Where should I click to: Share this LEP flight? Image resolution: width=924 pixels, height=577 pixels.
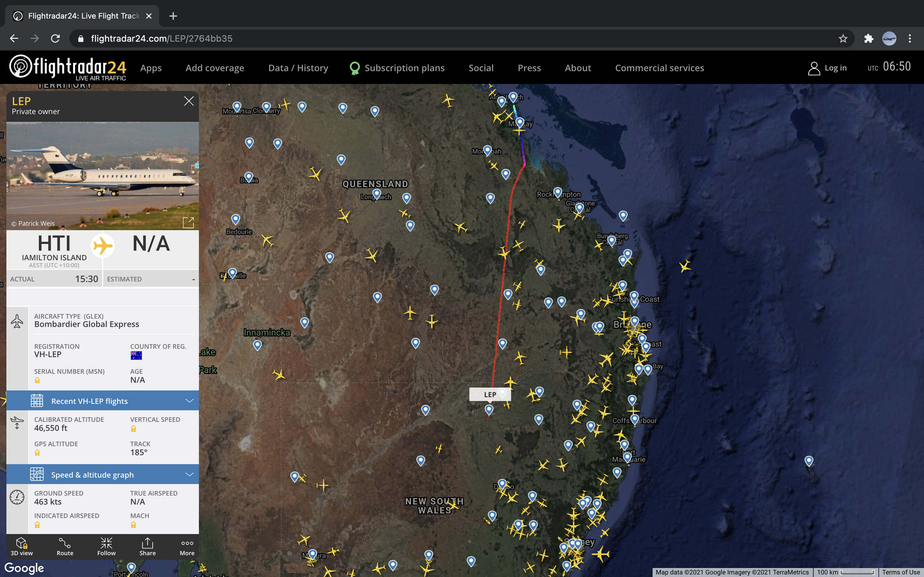(x=147, y=546)
